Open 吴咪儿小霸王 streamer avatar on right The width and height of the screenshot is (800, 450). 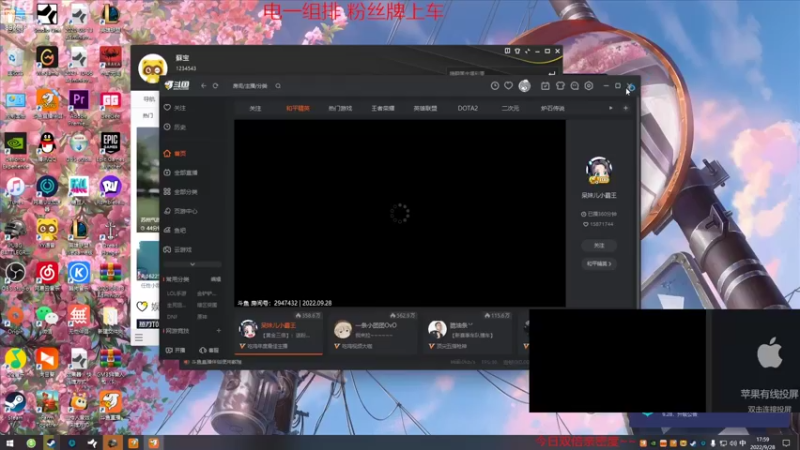tap(599, 170)
